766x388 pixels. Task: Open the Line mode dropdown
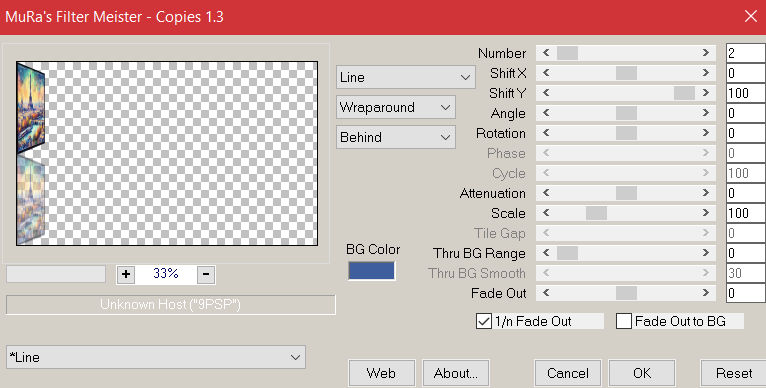[405, 77]
